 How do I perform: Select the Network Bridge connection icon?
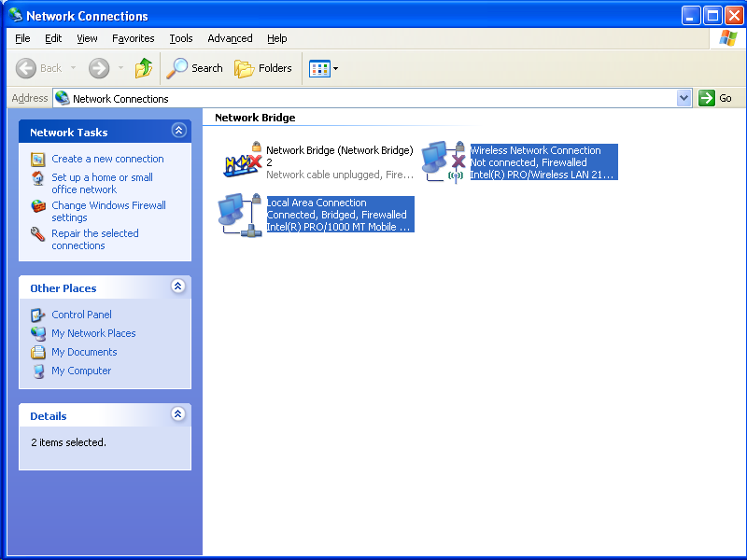[x=243, y=160]
